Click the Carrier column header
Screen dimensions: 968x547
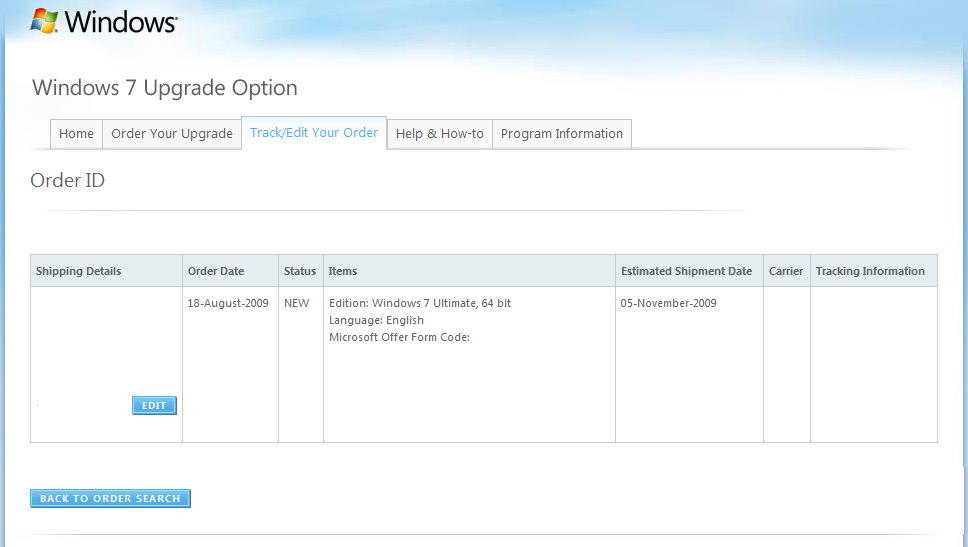[x=786, y=271]
